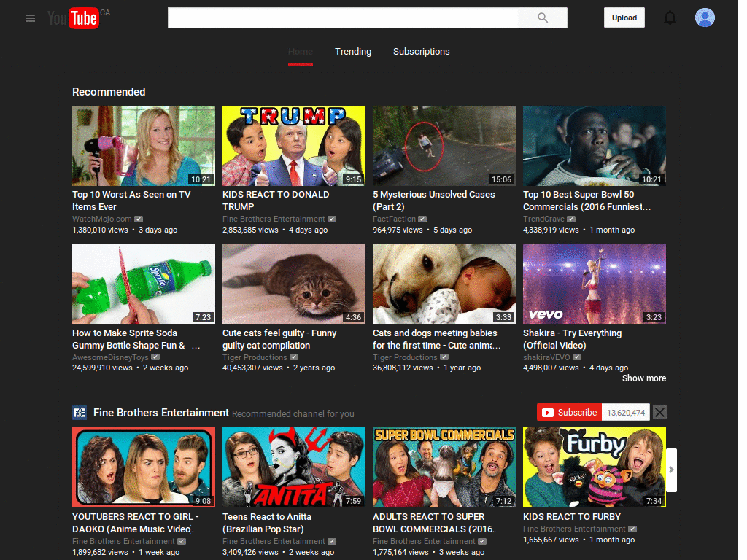Open Tiger Productions link under guilty cats

pos(255,357)
